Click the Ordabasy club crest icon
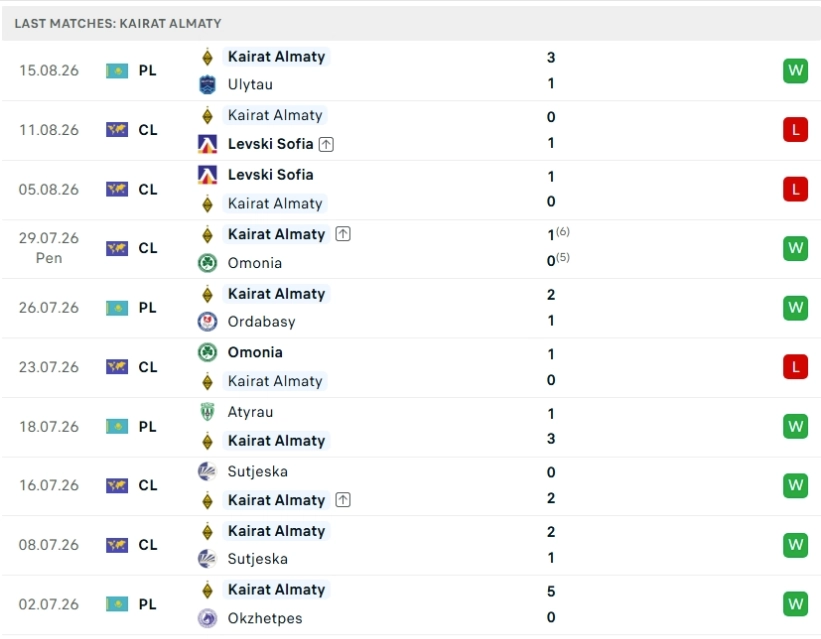The width and height of the screenshot is (821, 639). pos(207,322)
